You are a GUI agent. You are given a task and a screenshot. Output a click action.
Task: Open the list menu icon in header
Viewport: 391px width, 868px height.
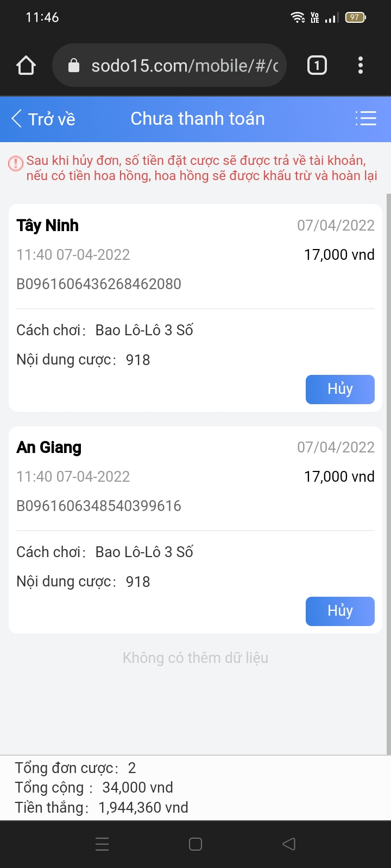coord(365,118)
